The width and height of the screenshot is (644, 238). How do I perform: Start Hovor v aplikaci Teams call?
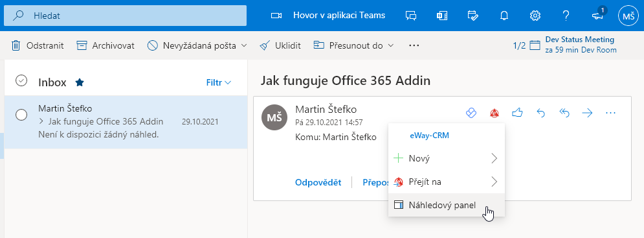pyautogui.click(x=339, y=16)
